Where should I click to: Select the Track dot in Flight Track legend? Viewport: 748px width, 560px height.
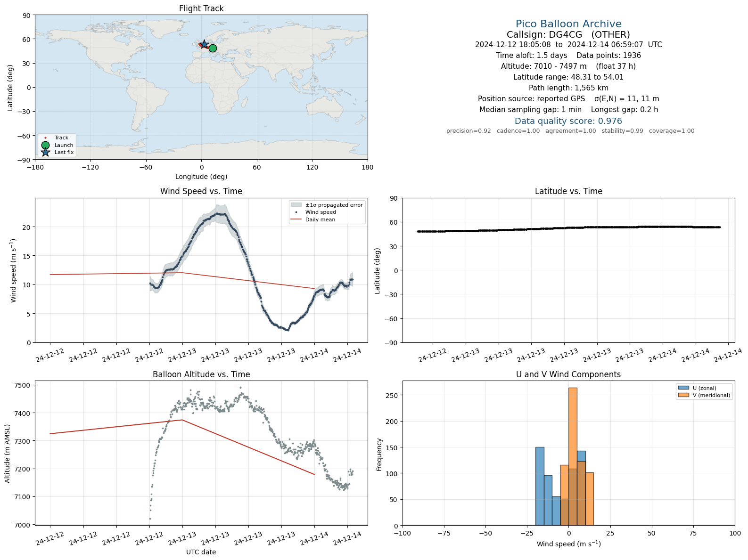(x=45, y=138)
